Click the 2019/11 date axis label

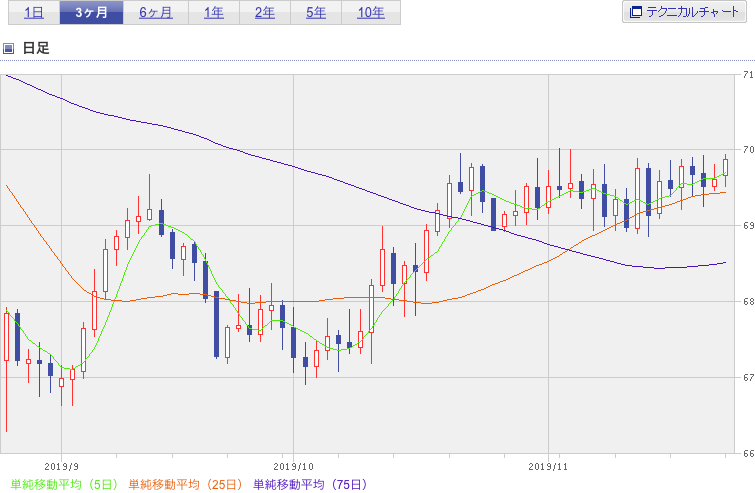coord(548,467)
